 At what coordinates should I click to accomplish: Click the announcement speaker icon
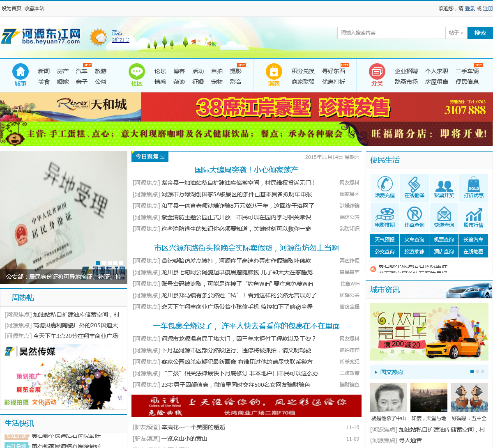[x=373, y=269]
